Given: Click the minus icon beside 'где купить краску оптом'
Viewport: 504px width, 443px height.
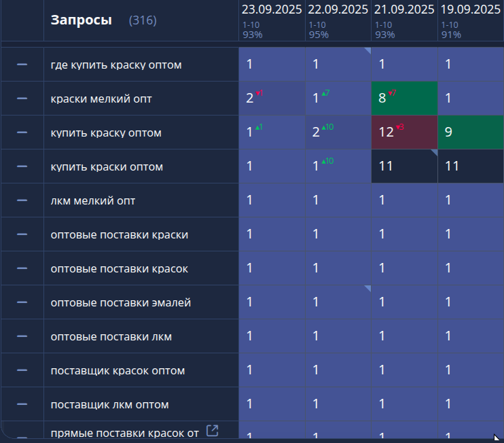Looking at the screenshot, I should (x=22, y=65).
